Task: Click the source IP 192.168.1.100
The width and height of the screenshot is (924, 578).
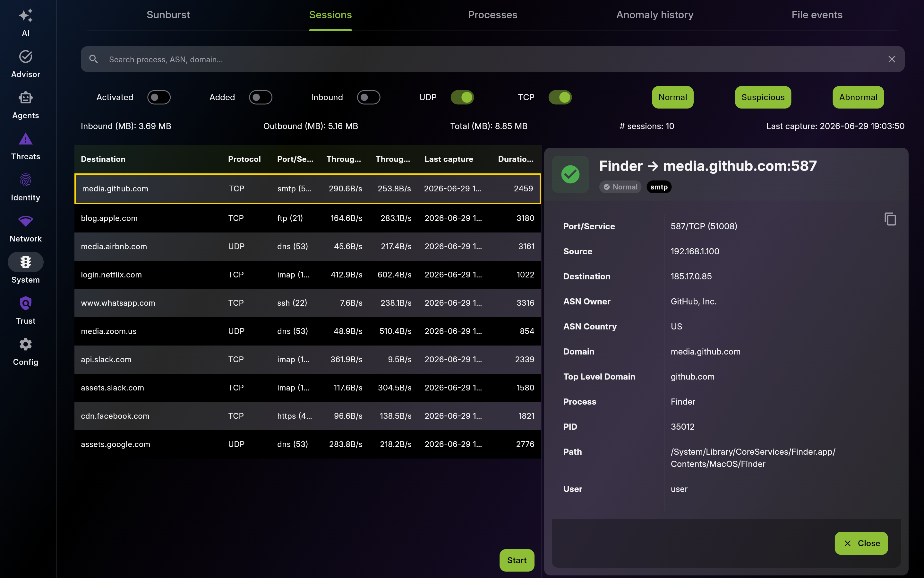Action: pyautogui.click(x=695, y=251)
